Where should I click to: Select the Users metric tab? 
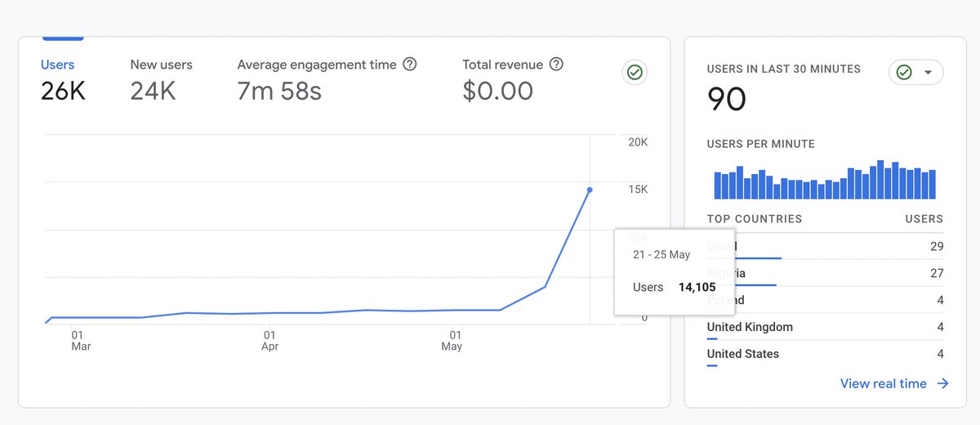tap(57, 65)
